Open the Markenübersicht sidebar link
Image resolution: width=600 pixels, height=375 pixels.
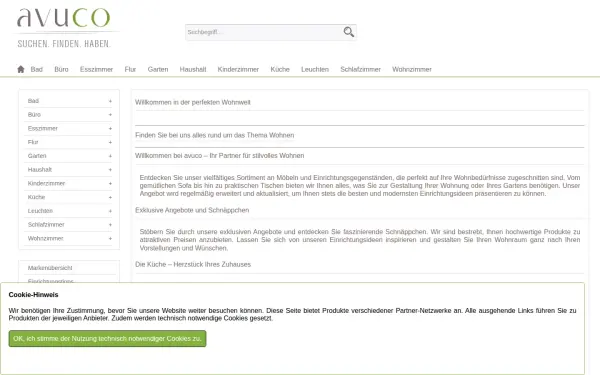click(50, 268)
